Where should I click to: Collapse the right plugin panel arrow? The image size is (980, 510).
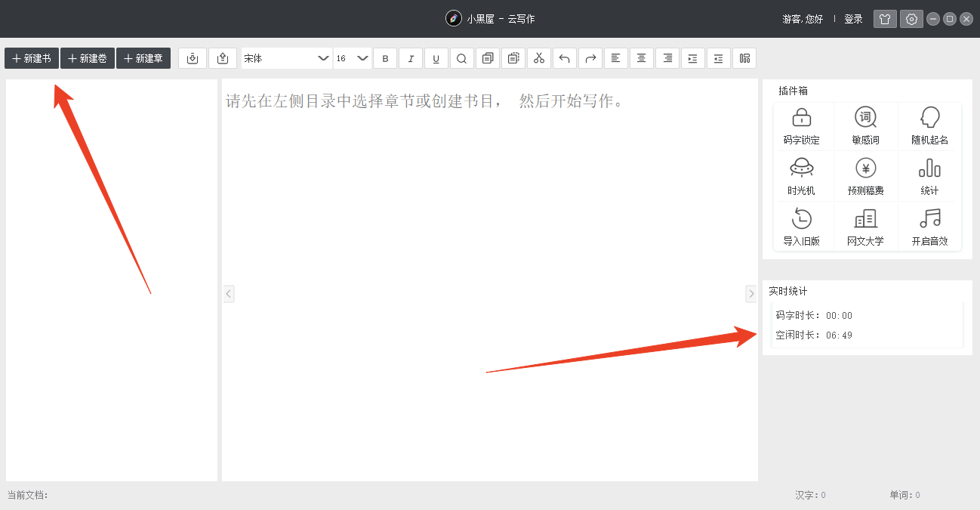[x=750, y=293]
